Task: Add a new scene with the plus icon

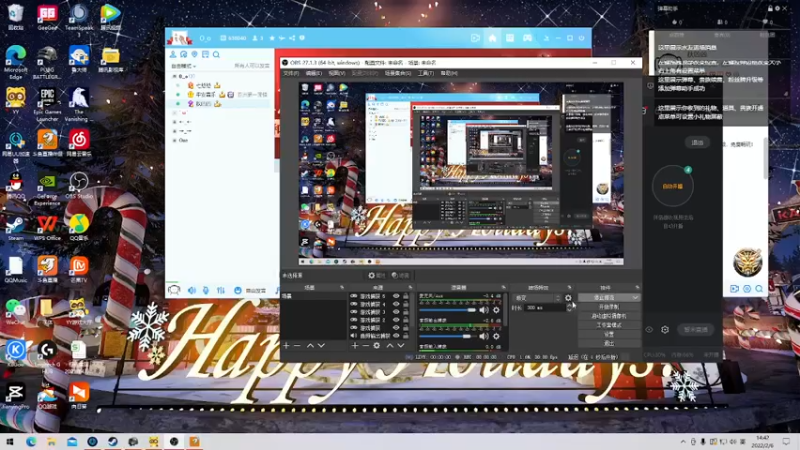Action: 286,346
